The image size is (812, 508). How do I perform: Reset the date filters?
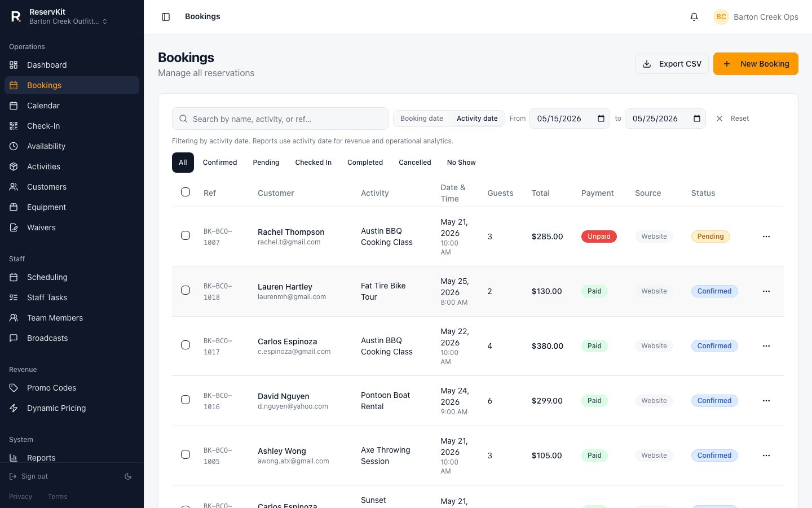(732, 119)
